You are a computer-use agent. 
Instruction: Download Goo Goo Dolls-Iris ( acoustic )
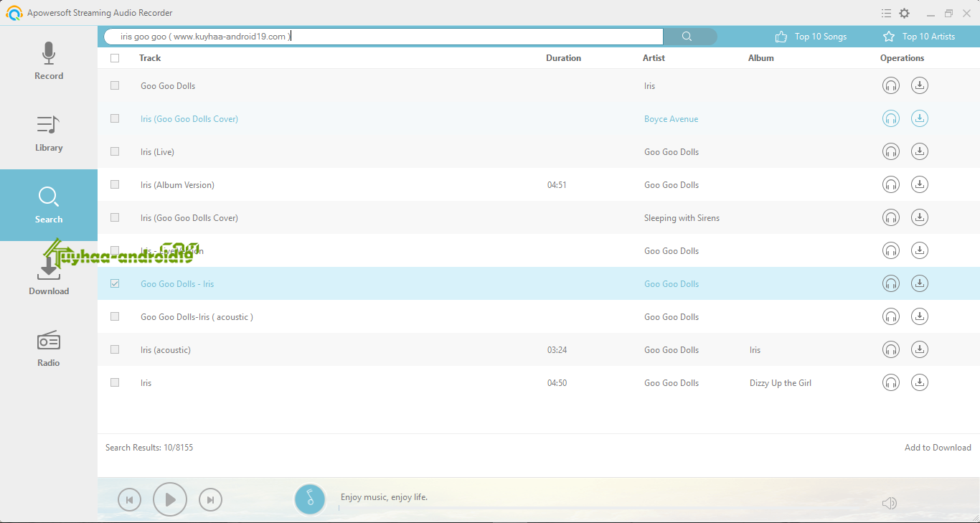coord(920,317)
